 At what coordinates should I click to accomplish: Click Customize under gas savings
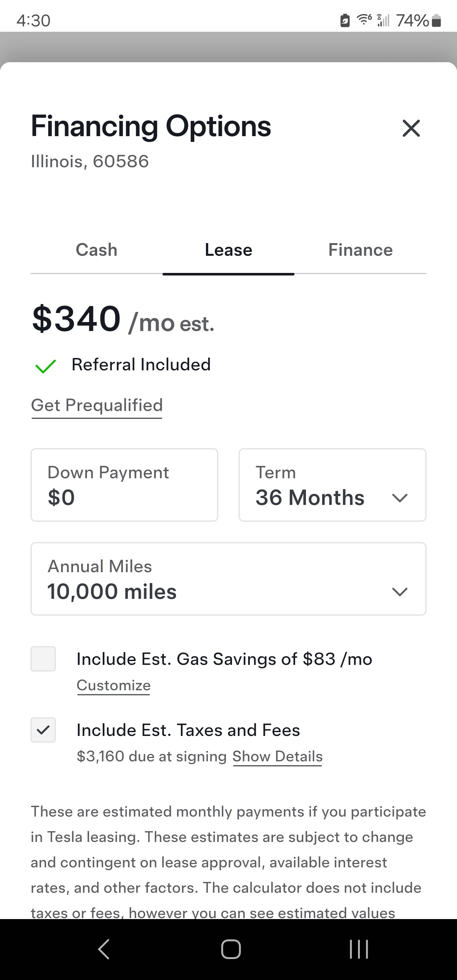click(x=114, y=685)
